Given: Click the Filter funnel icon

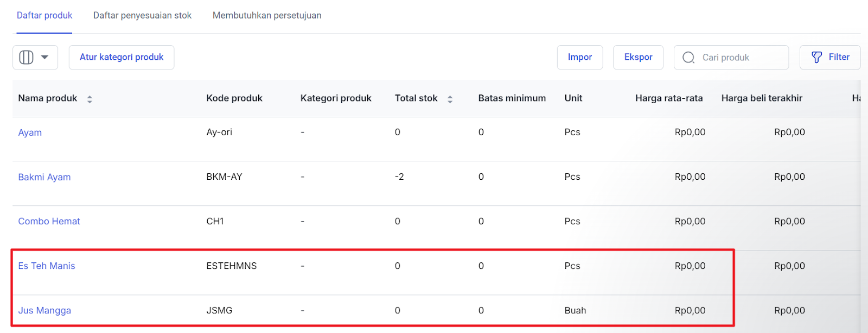Looking at the screenshot, I should [x=816, y=58].
